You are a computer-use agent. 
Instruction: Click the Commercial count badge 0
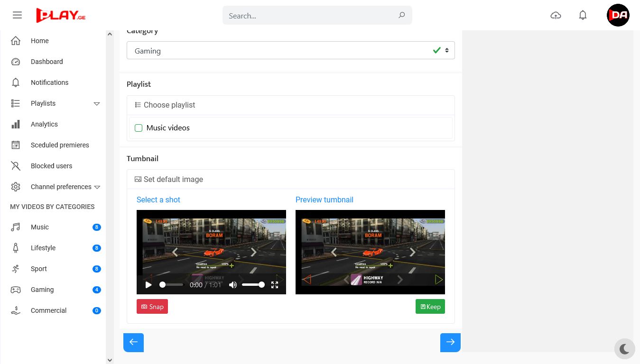click(x=97, y=310)
